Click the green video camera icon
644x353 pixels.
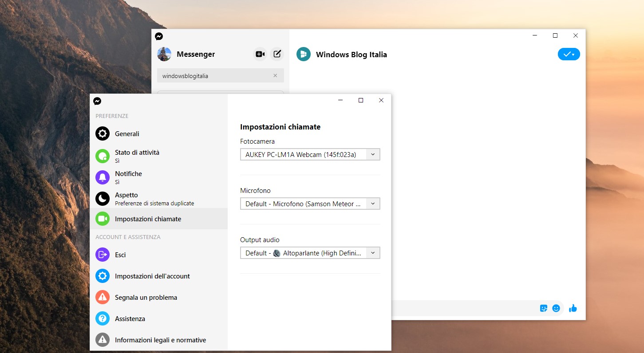click(x=103, y=219)
